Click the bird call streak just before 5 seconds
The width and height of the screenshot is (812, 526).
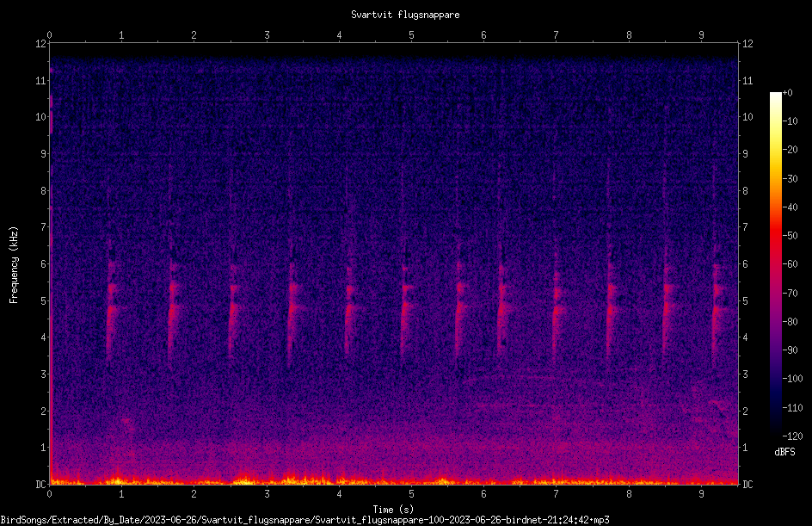tap(405, 308)
